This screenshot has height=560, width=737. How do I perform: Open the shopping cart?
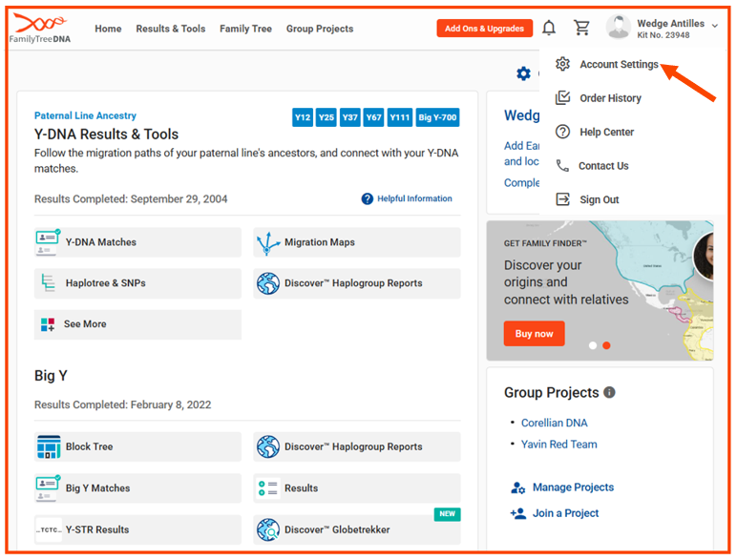point(581,28)
